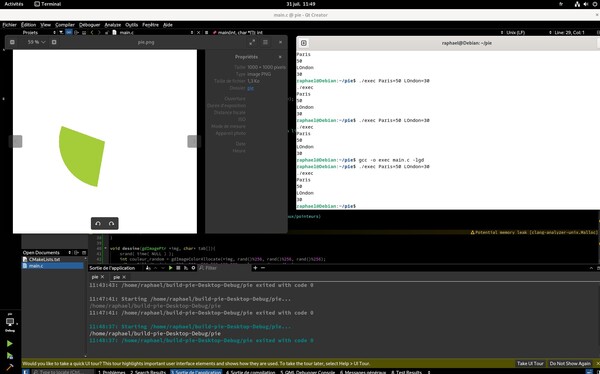Viewport: 600px width, 374px height.
Task: Rotate the image counter-clockwise
Action: click(98, 224)
